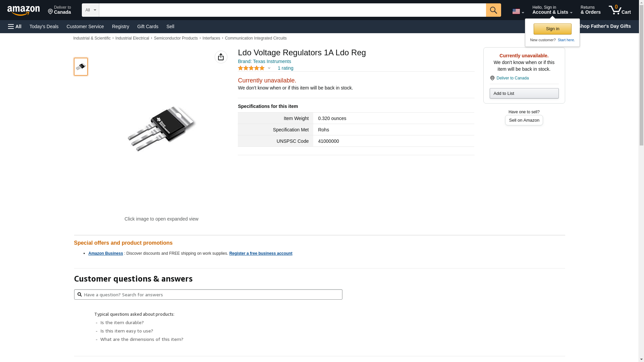Click the five-star rating icons
644x362 pixels.
coord(251,68)
